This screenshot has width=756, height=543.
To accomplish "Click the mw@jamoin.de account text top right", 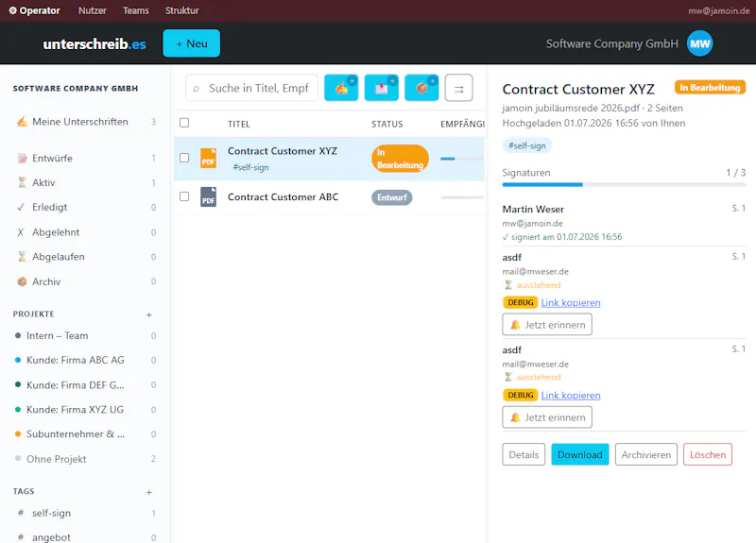I will (718, 10).
